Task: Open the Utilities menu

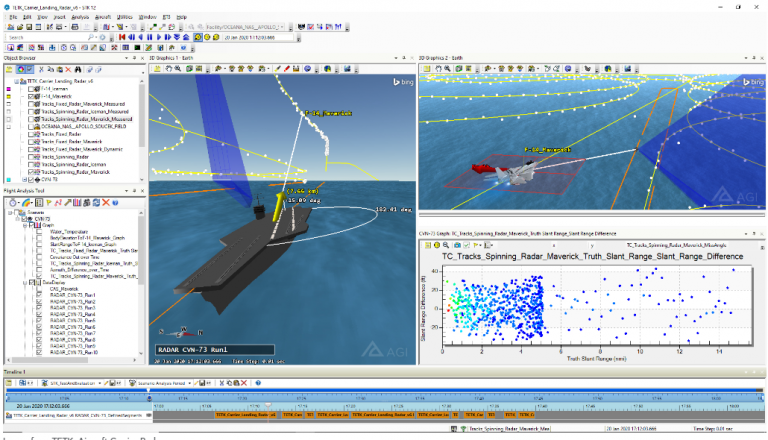Action: pyautogui.click(x=124, y=17)
